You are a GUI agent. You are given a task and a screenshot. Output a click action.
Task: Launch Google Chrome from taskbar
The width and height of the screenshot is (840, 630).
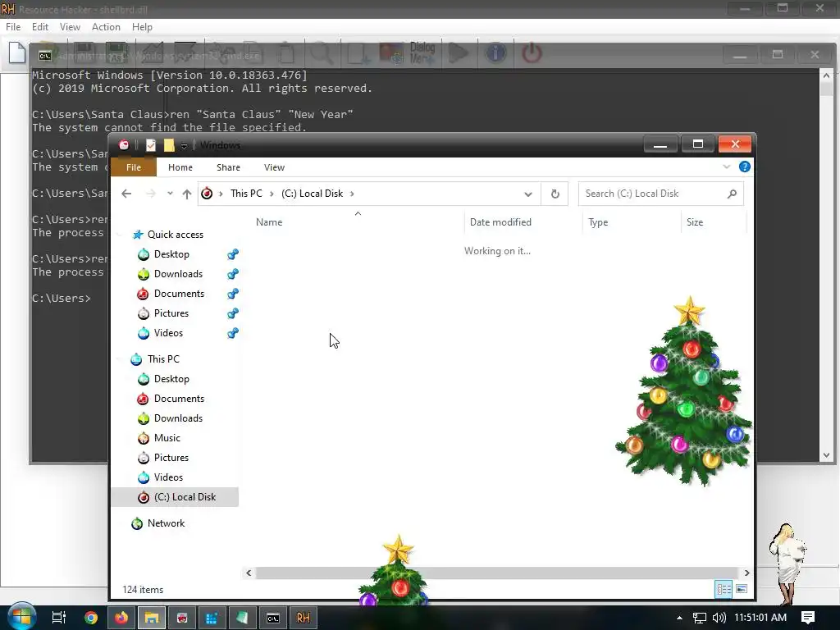[x=91, y=618]
